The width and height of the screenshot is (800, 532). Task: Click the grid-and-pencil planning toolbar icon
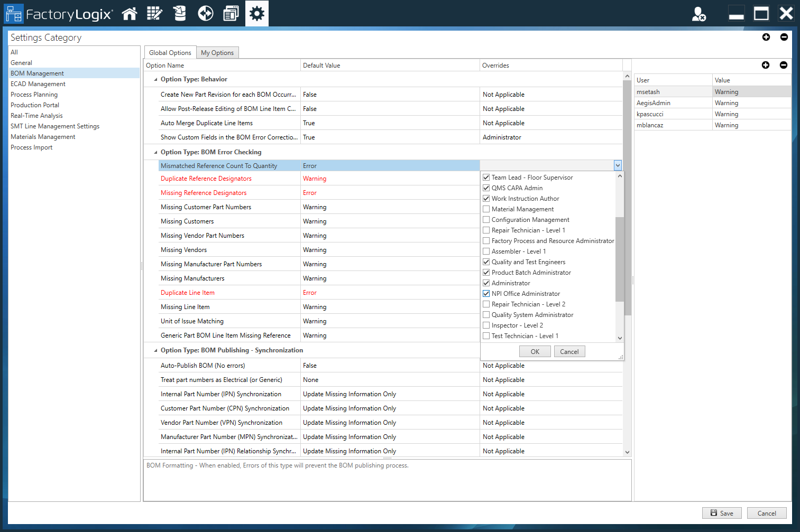click(x=154, y=13)
